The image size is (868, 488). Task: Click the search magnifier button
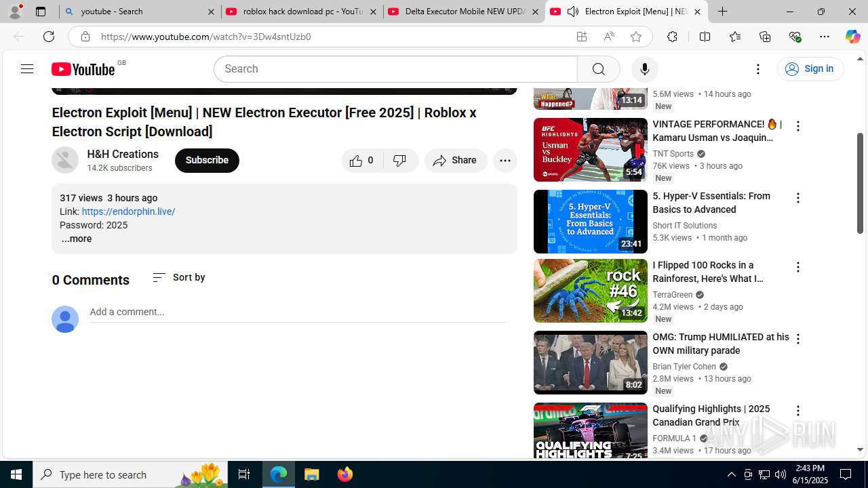[598, 68]
